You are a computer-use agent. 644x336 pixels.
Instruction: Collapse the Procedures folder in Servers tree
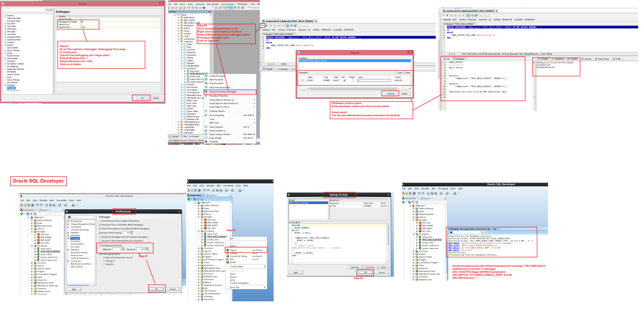click(182, 68)
